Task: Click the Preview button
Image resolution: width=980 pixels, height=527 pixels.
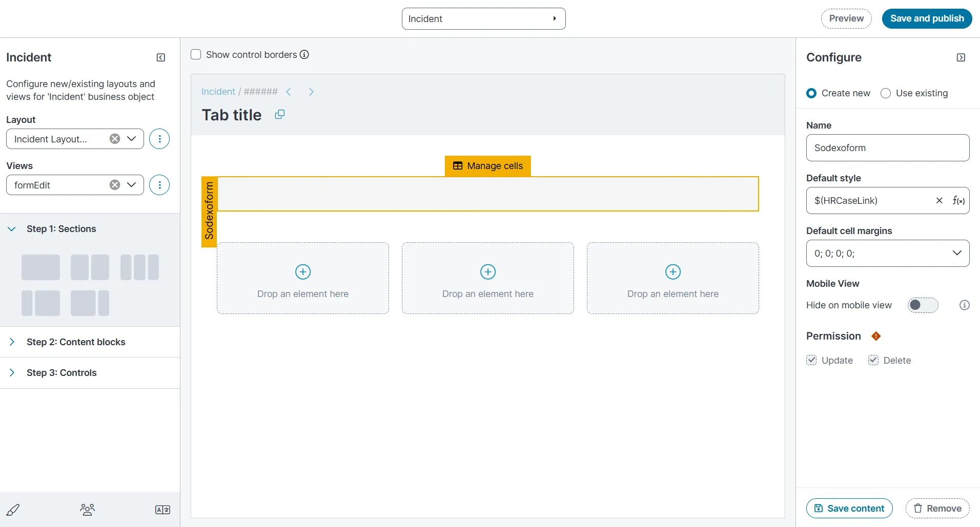Action: [x=846, y=18]
